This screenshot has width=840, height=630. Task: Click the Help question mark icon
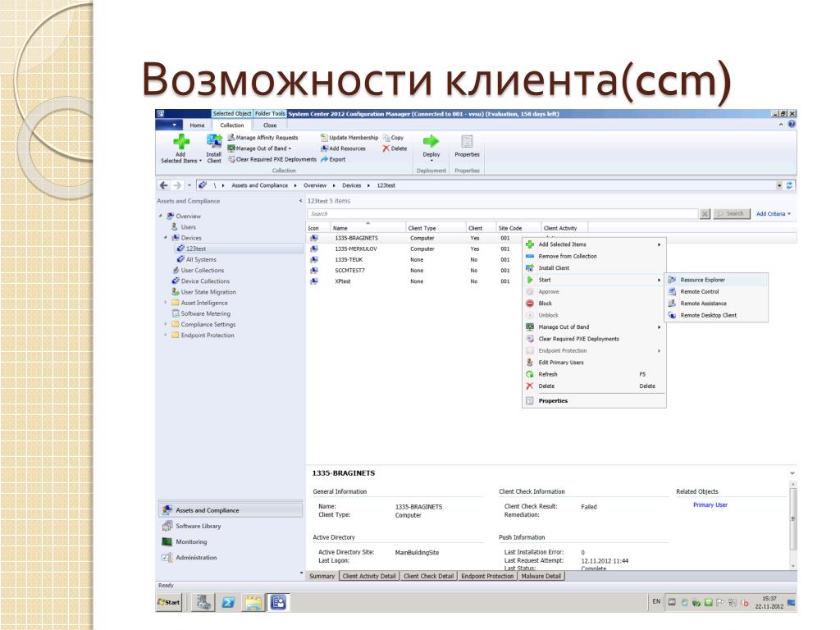click(792, 125)
